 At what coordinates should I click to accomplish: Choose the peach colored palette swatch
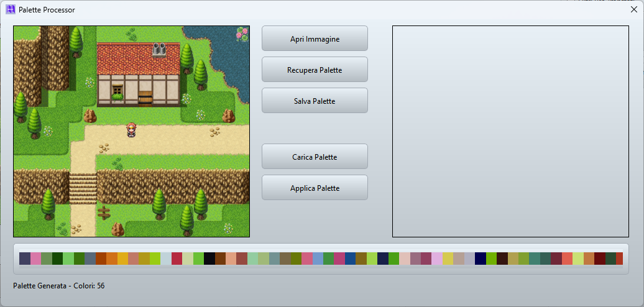pyautogui.click(x=230, y=259)
